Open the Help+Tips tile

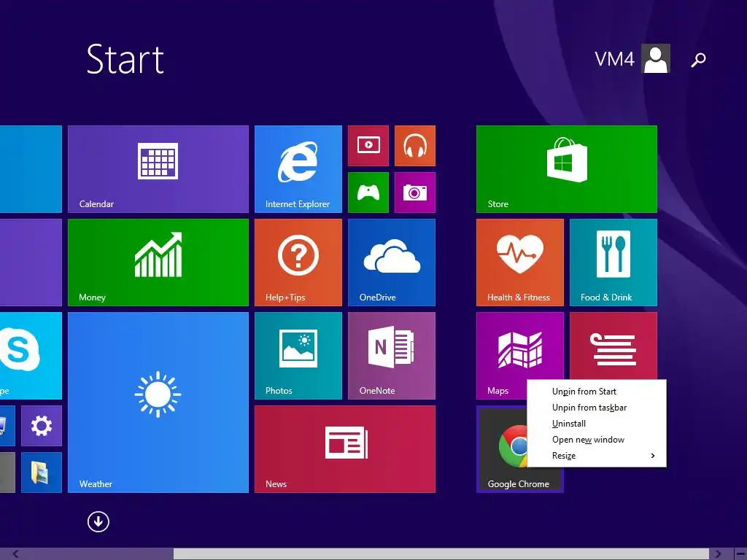(298, 262)
